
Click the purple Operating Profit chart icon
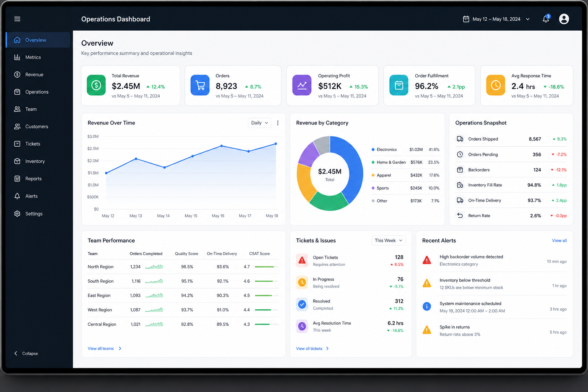tap(302, 85)
